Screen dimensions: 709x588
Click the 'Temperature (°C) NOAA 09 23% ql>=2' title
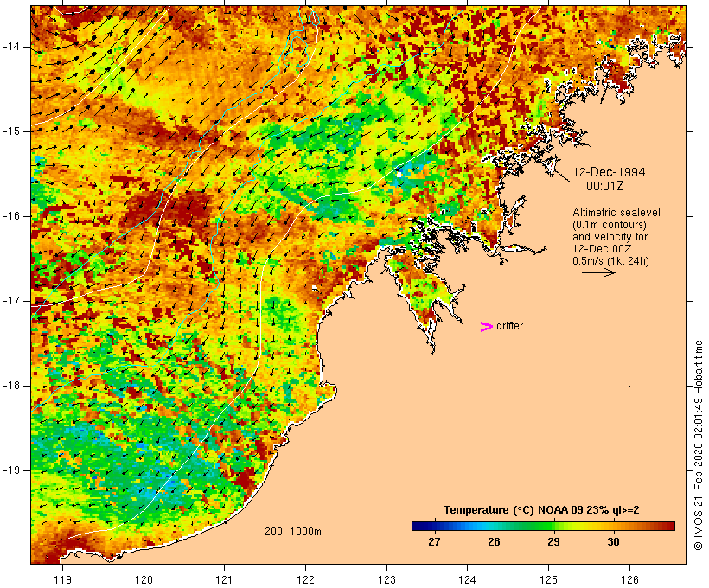point(541,510)
